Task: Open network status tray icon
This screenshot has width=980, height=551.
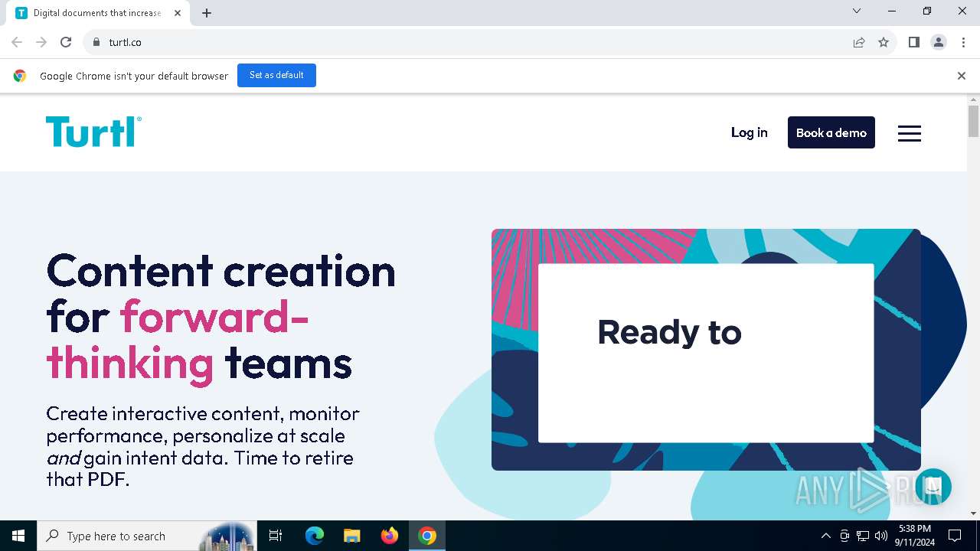Action: pyautogui.click(x=863, y=536)
